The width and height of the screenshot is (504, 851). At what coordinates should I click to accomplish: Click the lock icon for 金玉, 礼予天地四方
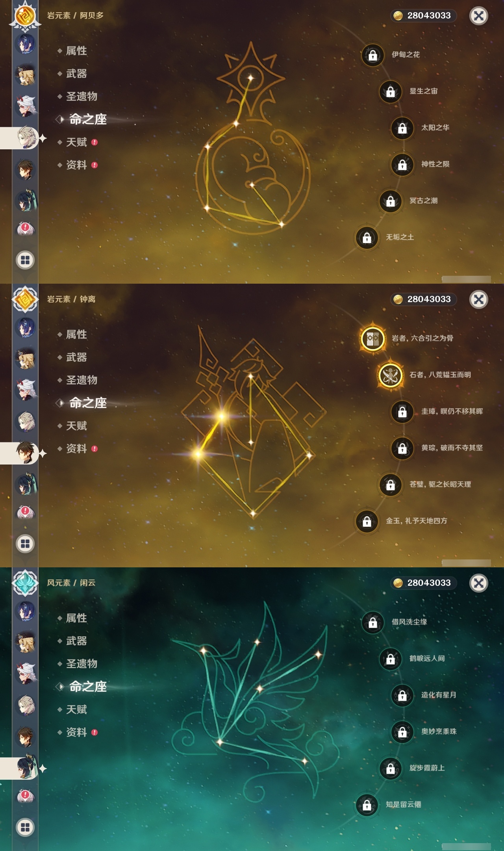point(367,521)
